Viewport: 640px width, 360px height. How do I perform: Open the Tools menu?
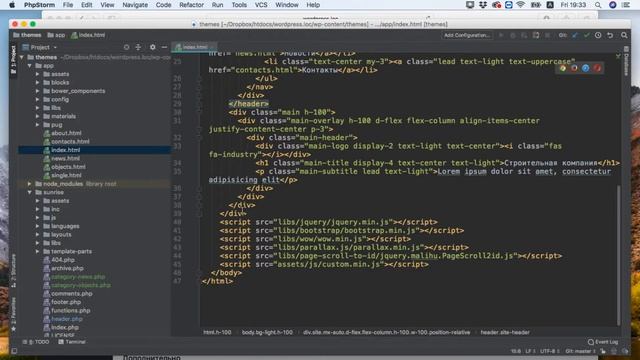click(239, 5)
